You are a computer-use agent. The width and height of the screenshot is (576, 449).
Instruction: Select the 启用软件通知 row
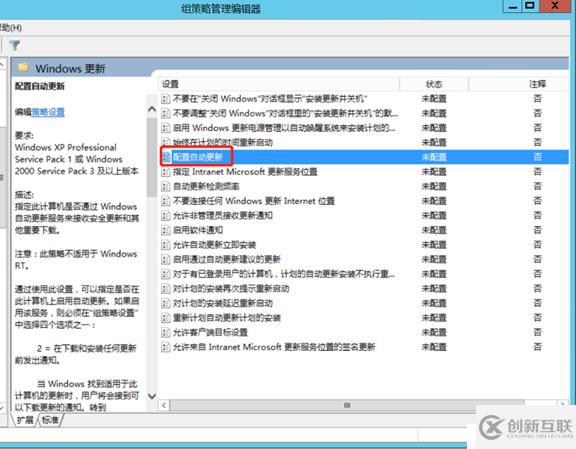pos(364,230)
